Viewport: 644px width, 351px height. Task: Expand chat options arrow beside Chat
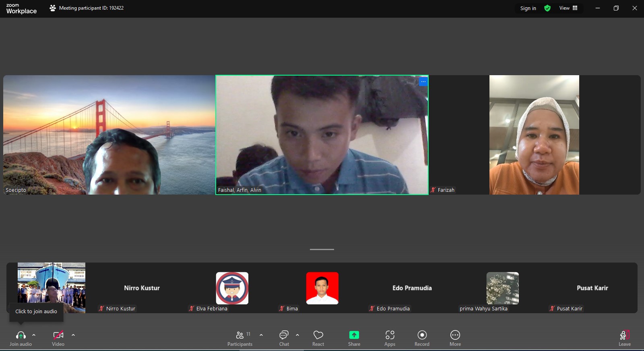[x=297, y=335]
